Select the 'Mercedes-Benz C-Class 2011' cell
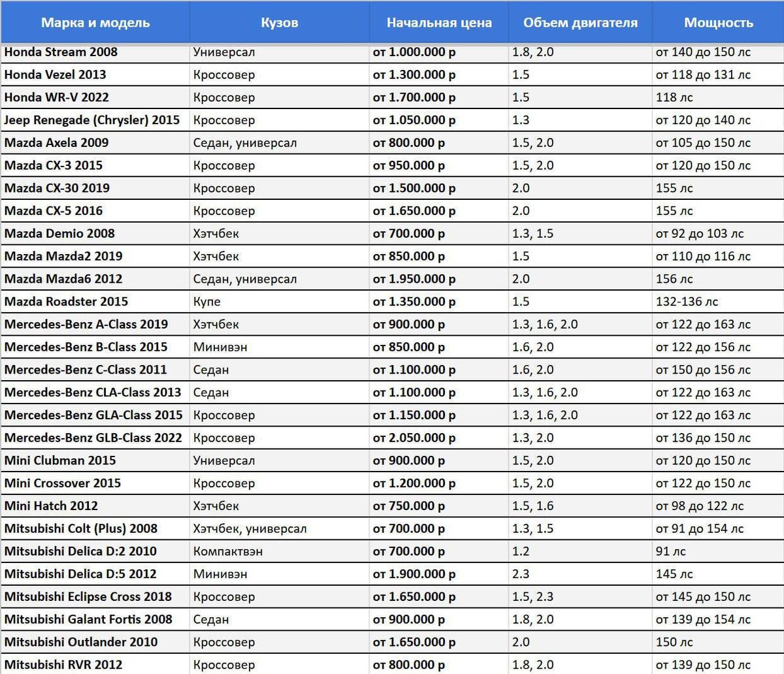Viewport: 784px width, 674px height. point(95,370)
